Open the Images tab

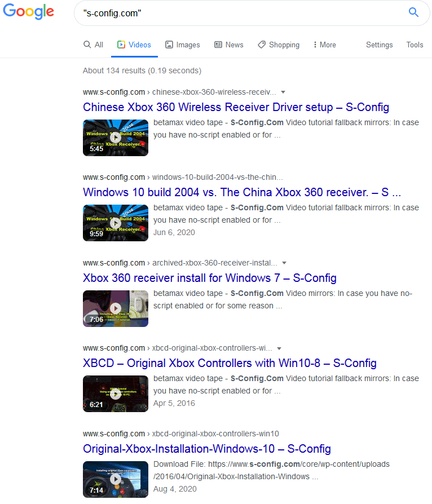click(x=182, y=45)
